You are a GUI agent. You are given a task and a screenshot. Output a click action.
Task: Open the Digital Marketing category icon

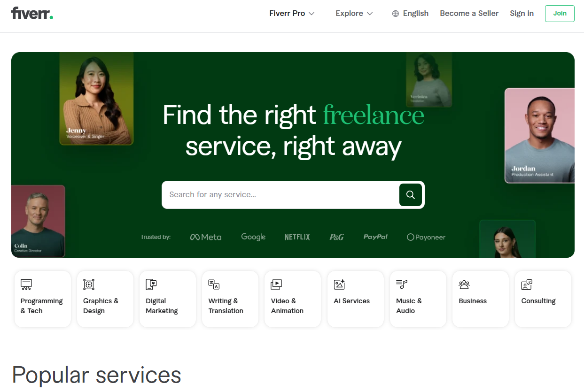(151, 284)
